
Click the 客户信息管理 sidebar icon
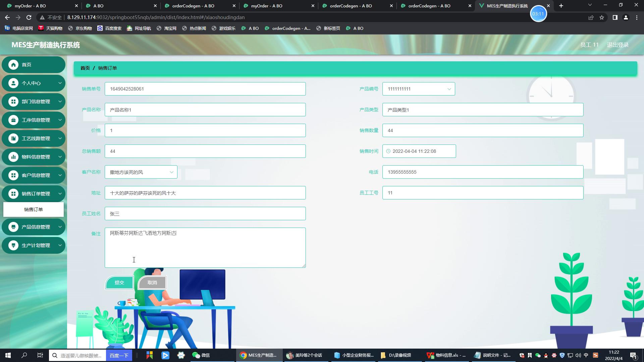click(13, 175)
